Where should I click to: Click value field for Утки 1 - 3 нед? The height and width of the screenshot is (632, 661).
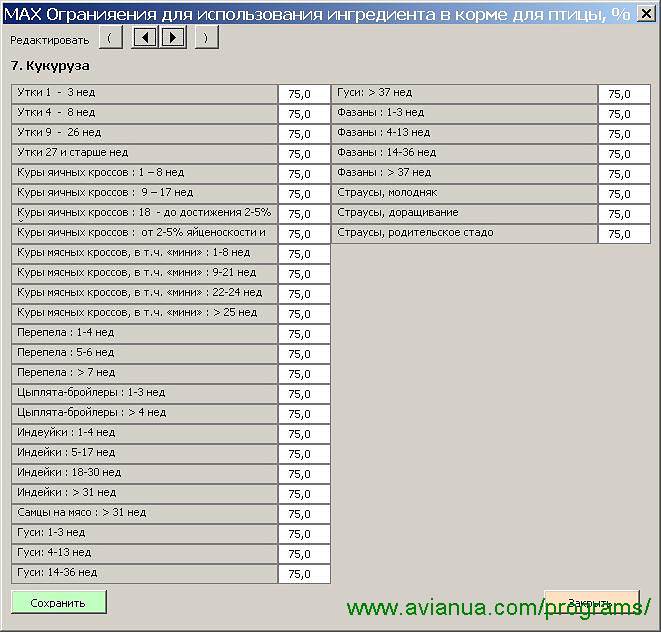[x=304, y=94]
